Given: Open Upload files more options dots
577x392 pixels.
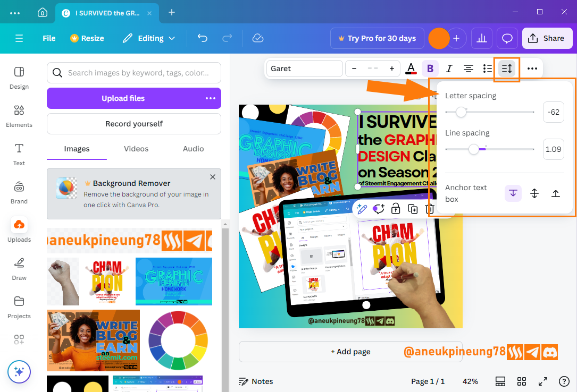Looking at the screenshot, I should click(211, 98).
